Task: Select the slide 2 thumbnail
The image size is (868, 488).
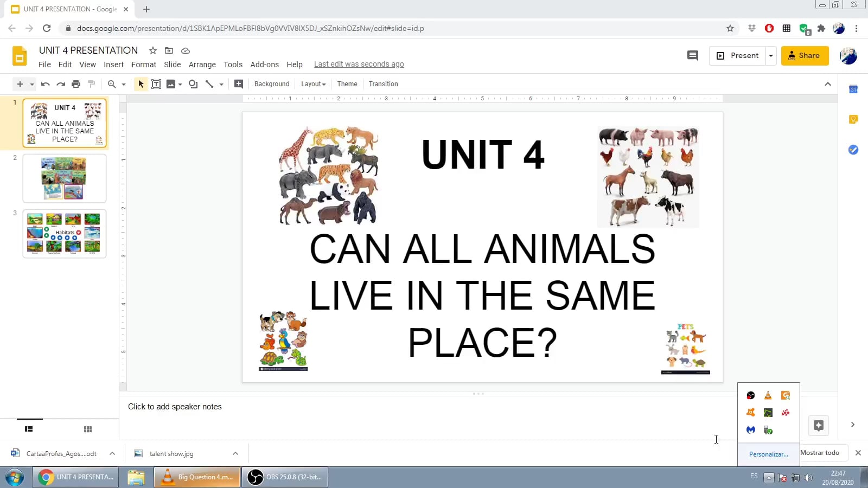Action: [x=65, y=178]
